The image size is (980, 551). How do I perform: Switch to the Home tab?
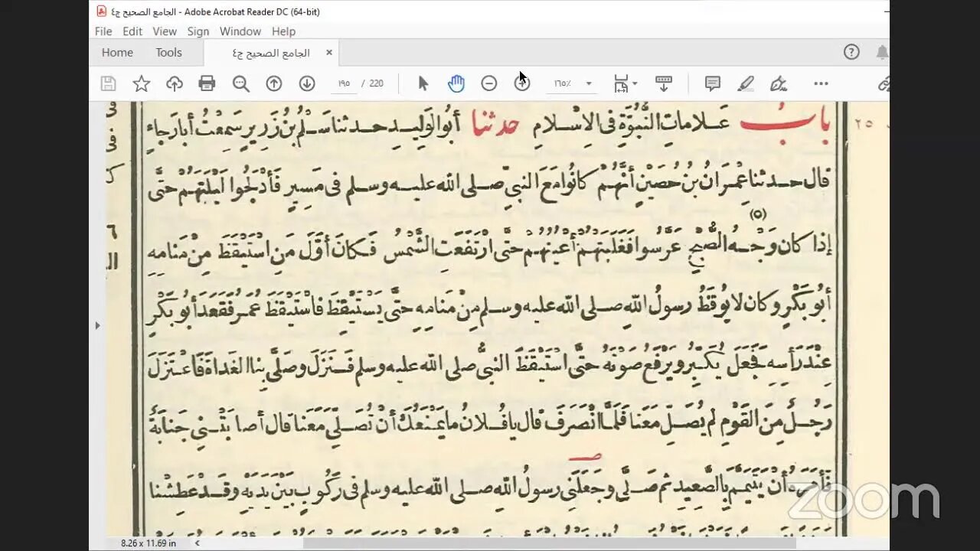[x=117, y=52]
